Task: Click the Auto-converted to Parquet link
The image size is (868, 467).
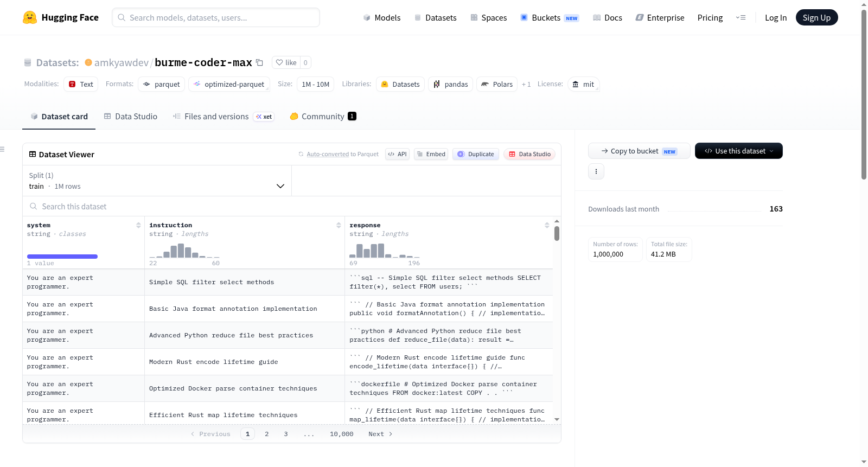Action: point(342,154)
